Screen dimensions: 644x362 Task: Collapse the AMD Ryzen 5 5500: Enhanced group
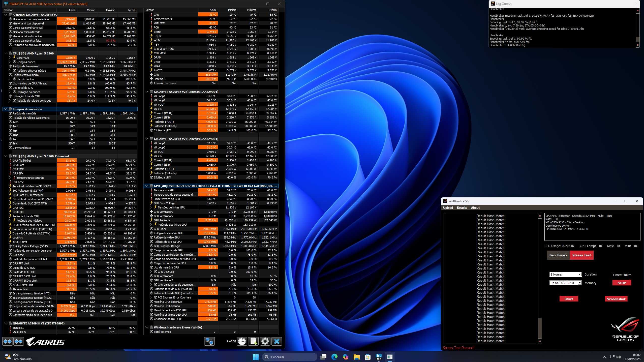6,156
